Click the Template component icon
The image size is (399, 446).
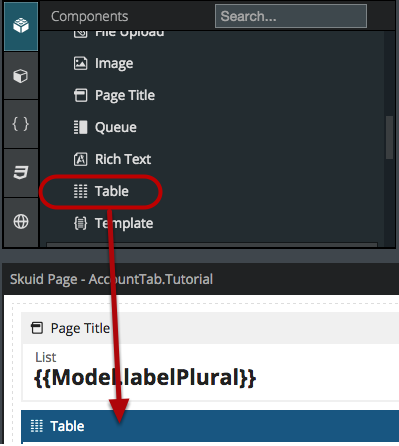click(x=80, y=223)
